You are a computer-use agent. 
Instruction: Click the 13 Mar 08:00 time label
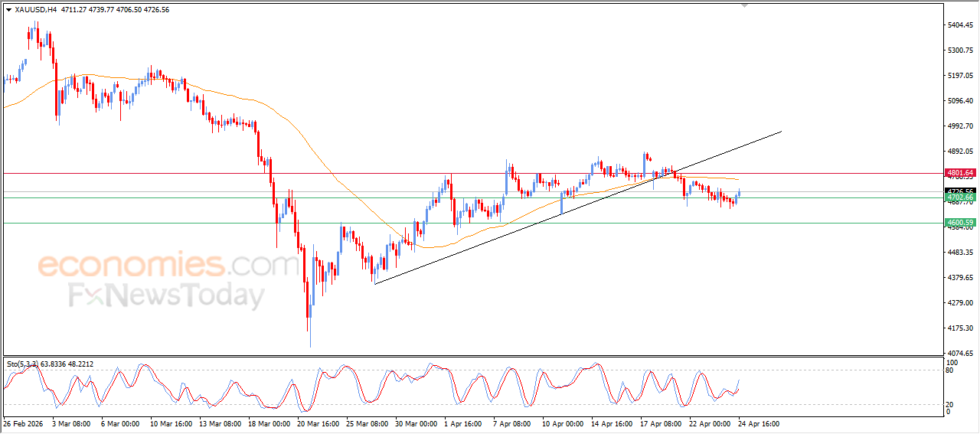[x=220, y=423]
